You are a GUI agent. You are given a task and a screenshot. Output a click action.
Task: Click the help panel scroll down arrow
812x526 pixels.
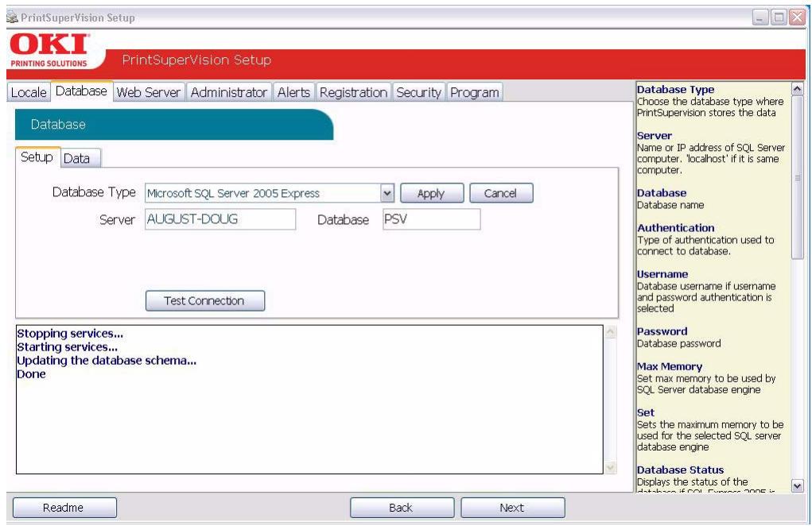tap(798, 485)
